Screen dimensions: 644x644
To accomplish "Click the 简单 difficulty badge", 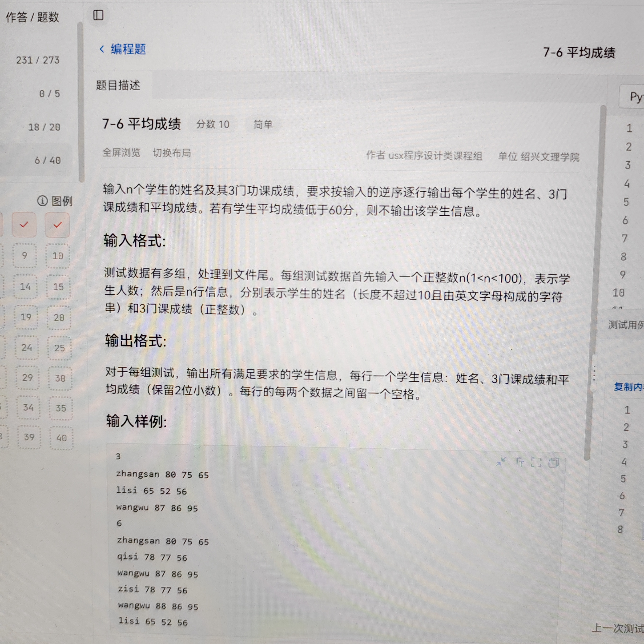I will point(263,125).
